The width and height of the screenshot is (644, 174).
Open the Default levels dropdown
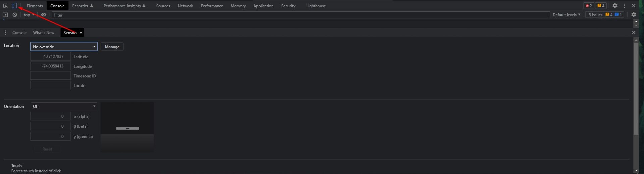pos(566,15)
